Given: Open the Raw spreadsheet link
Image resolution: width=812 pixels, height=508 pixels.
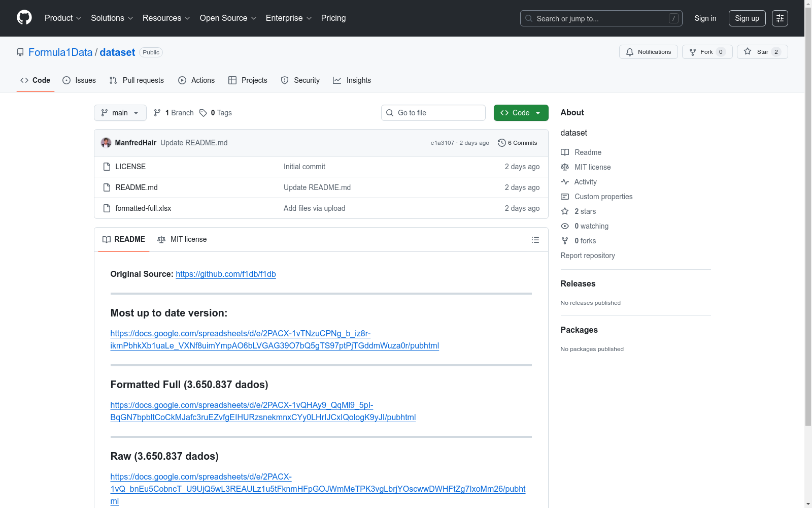Looking at the screenshot, I should [318, 489].
